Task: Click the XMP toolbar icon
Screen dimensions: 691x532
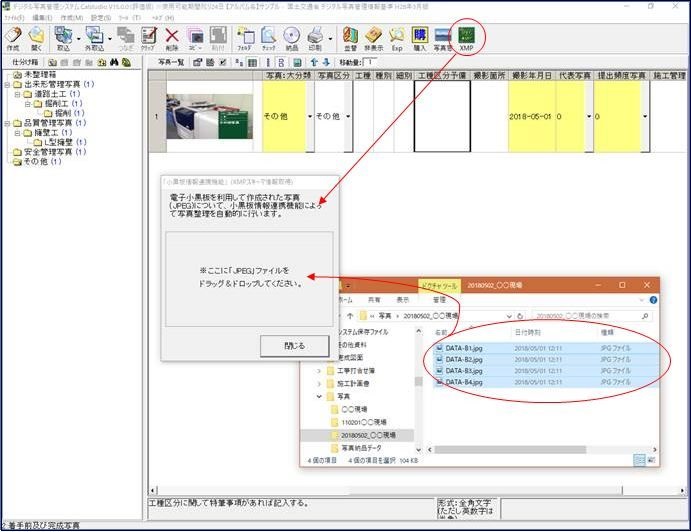Action: click(466, 38)
